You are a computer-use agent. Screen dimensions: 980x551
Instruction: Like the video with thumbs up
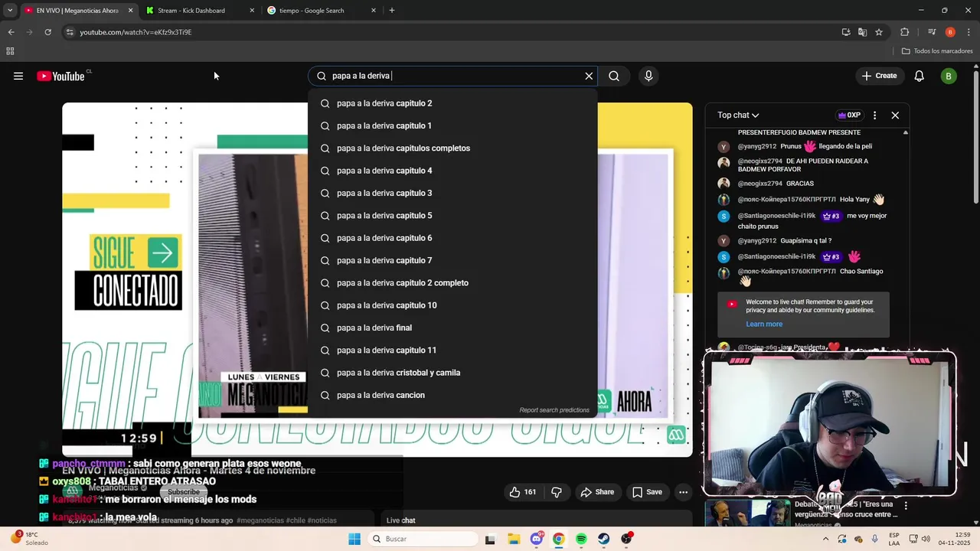click(x=522, y=492)
